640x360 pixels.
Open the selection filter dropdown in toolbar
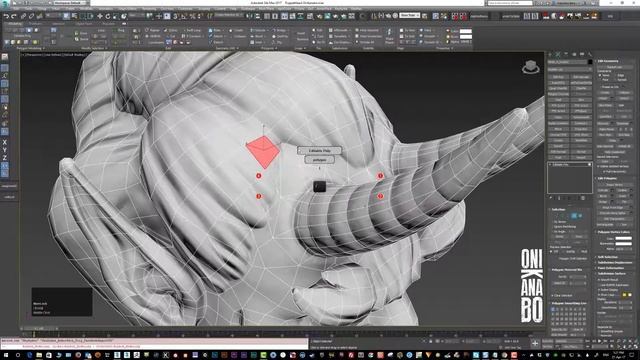[53, 16]
